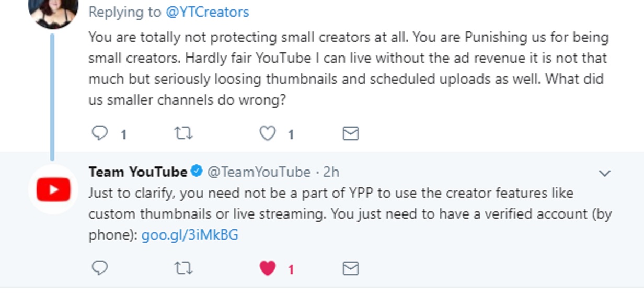Retweet the tweet about punishing small creators

coord(183,134)
